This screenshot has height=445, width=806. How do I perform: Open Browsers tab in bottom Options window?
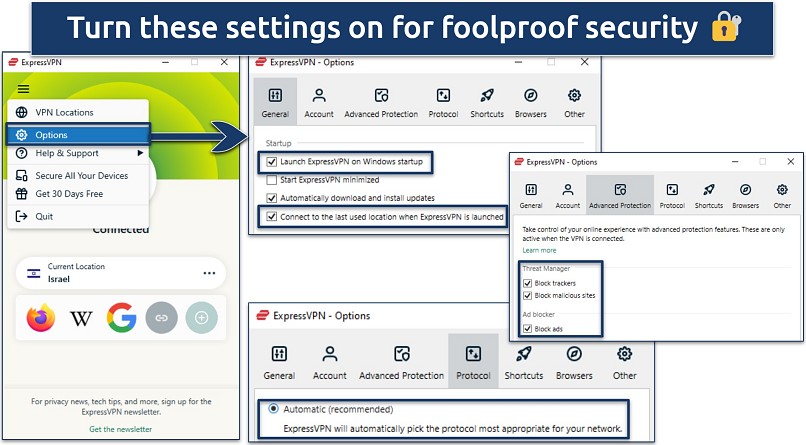(574, 363)
